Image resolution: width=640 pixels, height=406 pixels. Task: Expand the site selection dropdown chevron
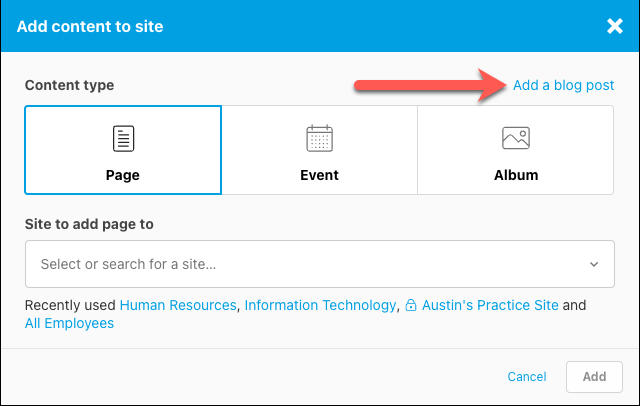click(594, 264)
